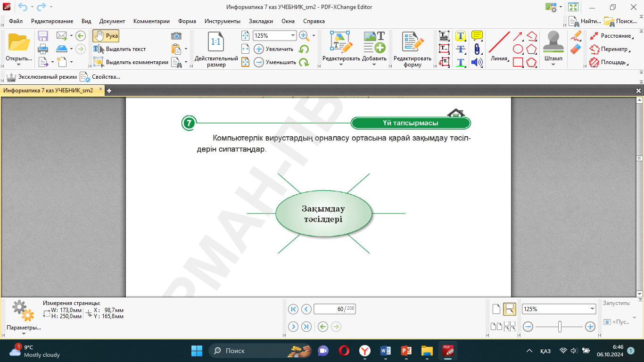Open the Edit (Редактировать) dropdown arrow
644x362 pixels.
click(341, 65)
